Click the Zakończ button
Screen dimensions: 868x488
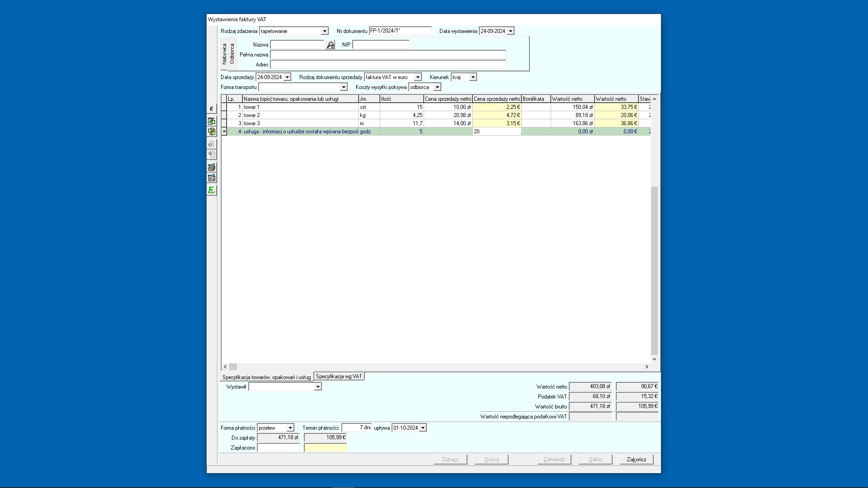(x=637, y=460)
